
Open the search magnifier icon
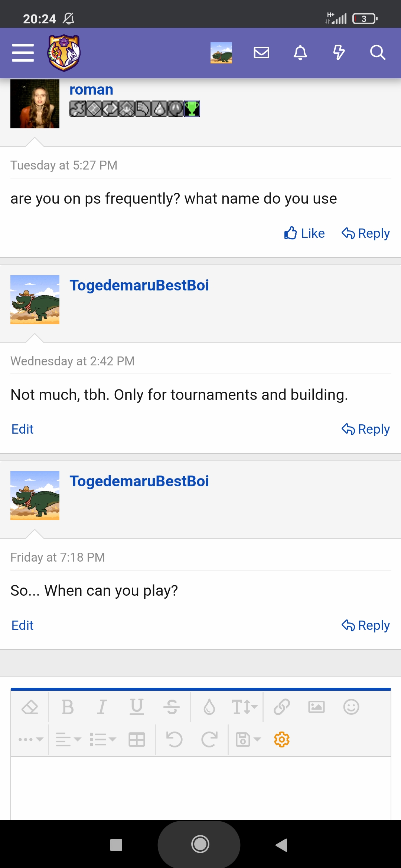[x=378, y=52]
